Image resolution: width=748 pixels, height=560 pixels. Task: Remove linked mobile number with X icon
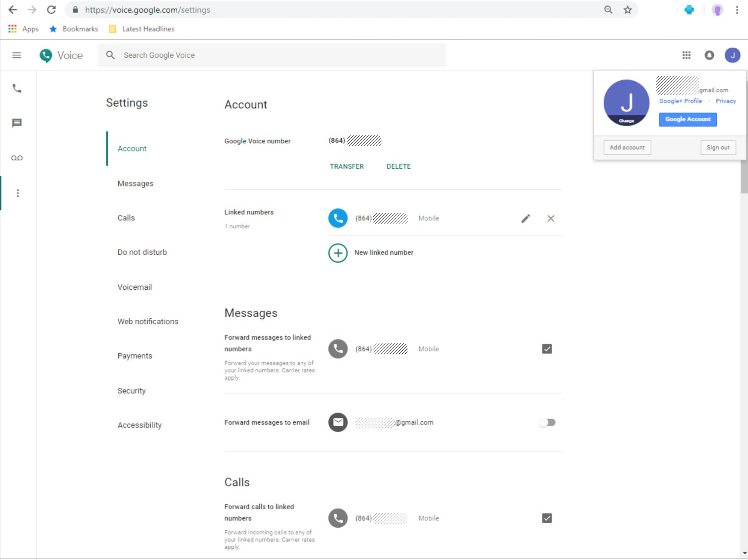tap(551, 219)
